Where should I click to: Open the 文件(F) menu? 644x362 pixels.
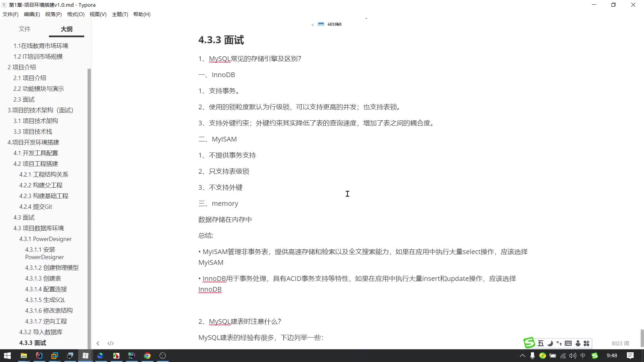[10, 14]
